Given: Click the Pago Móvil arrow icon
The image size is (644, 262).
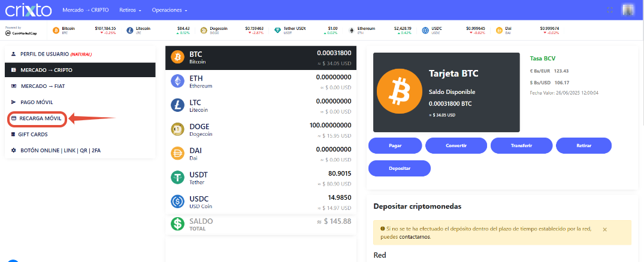Looking at the screenshot, I should (x=14, y=102).
